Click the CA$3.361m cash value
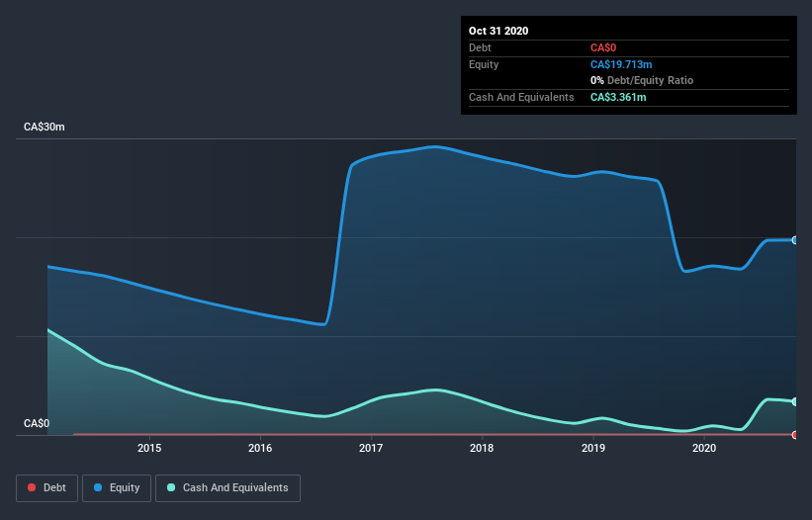 coord(618,97)
